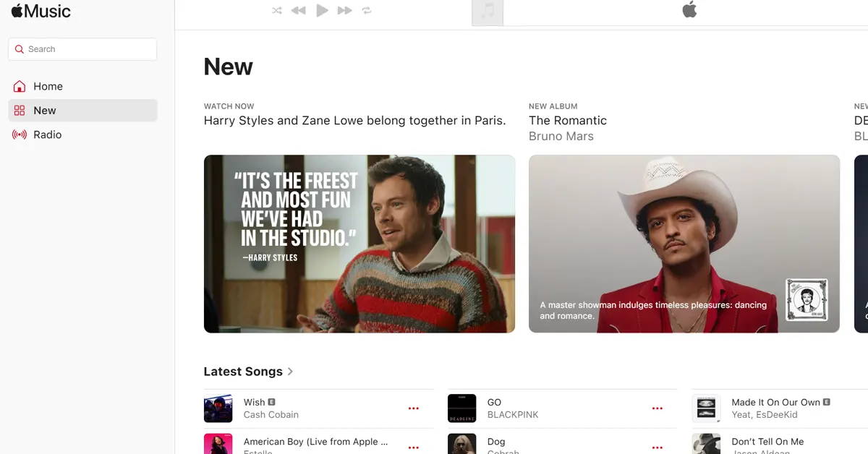Click the previous track button
The image size is (868, 454).
[298, 11]
